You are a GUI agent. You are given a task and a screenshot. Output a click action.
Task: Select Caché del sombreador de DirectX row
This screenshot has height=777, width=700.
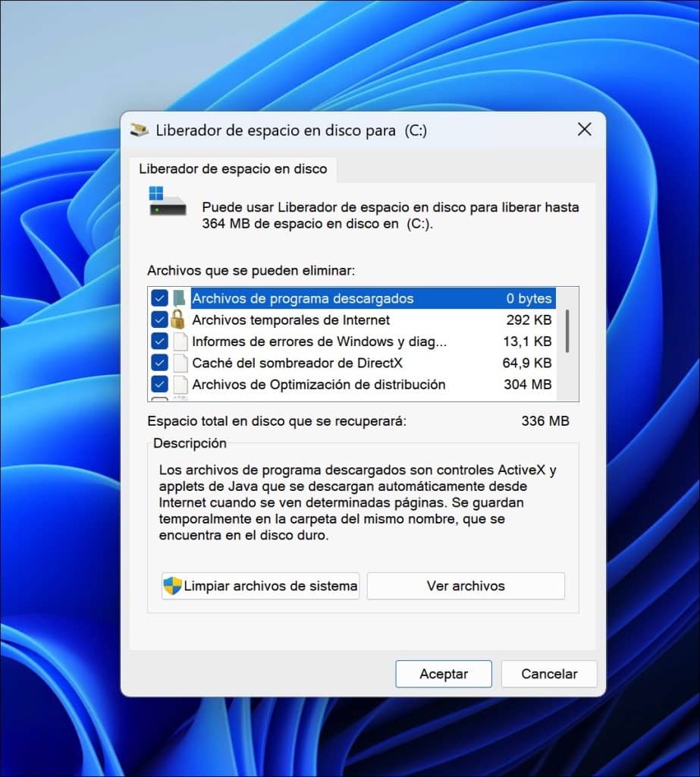tap(352, 363)
